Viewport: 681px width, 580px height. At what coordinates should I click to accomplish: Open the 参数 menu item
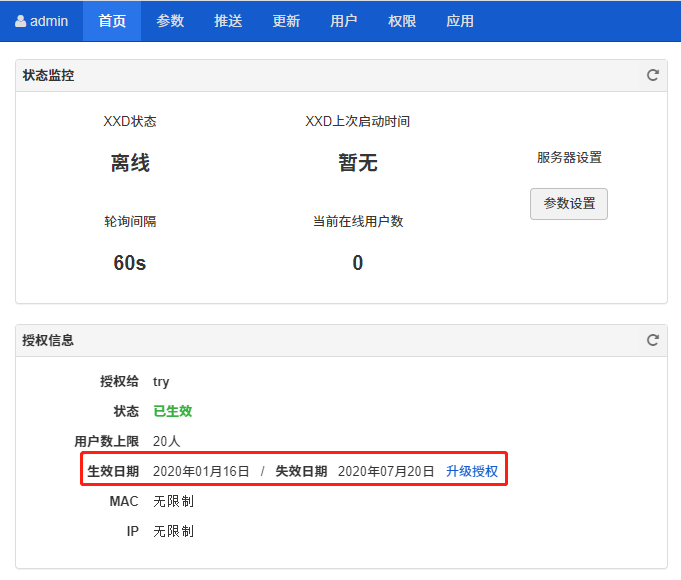coord(170,21)
